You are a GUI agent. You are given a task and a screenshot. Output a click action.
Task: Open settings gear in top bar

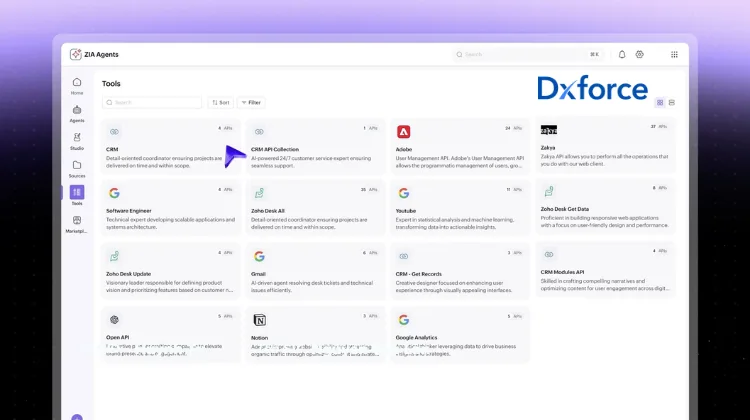640,55
